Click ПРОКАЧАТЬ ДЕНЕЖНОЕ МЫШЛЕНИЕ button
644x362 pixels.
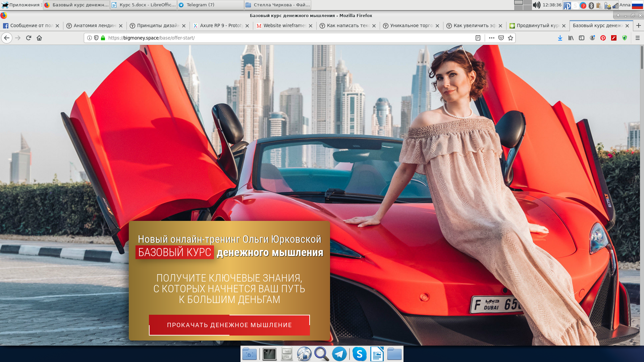229,325
